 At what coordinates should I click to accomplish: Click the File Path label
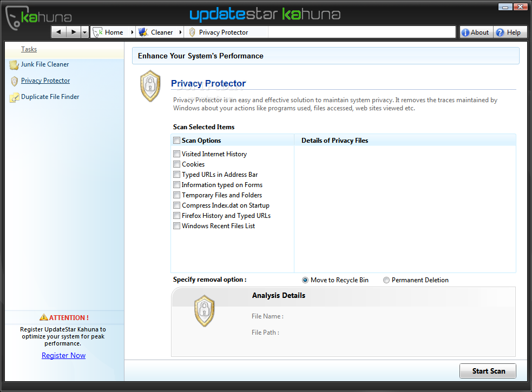click(265, 333)
